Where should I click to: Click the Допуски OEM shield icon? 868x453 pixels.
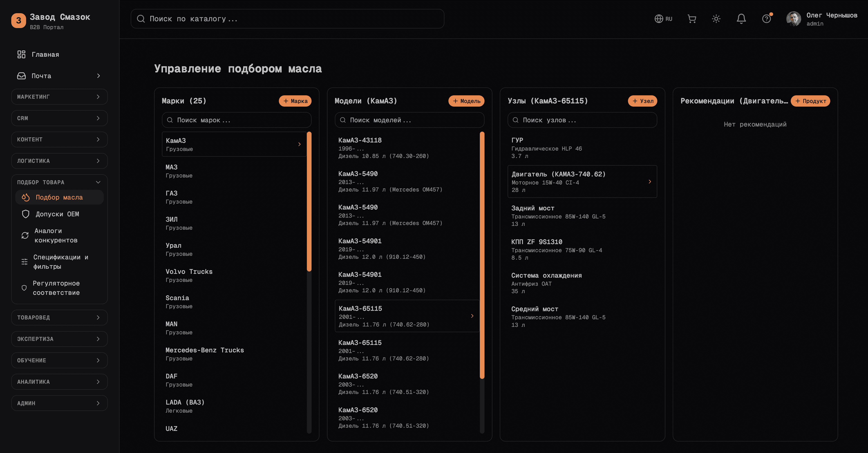pos(26,214)
